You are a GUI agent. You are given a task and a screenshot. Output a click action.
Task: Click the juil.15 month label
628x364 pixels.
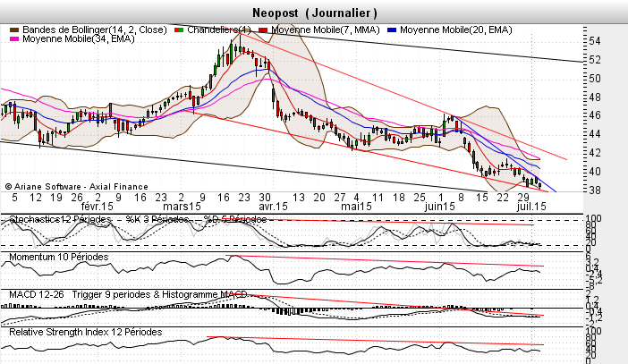tap(531, 207)
